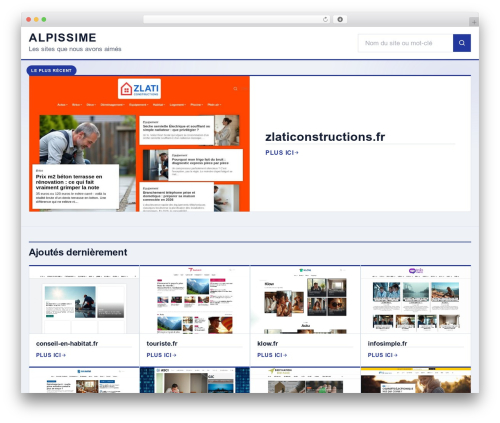This screenshot has height=423, width=500.
Task: Click the yellow minimize window dot
Action: (36, 20)
